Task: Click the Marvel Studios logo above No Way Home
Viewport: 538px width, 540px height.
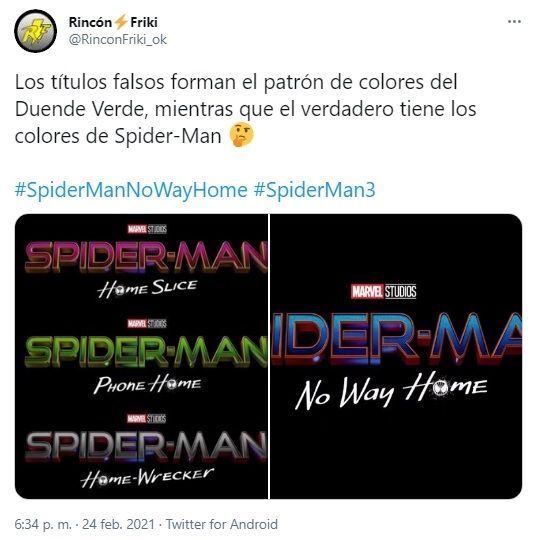Action: pyautogui.click(x=384, y=292)
